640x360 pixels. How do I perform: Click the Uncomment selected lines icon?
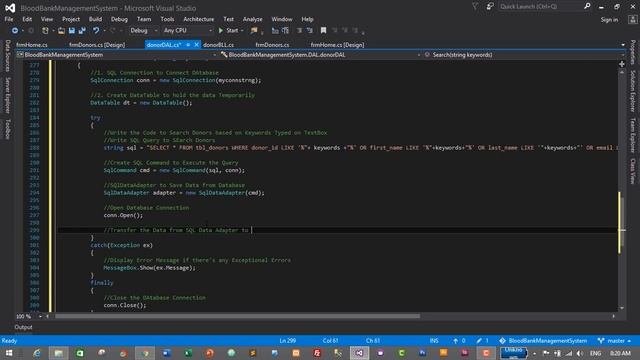285,31
